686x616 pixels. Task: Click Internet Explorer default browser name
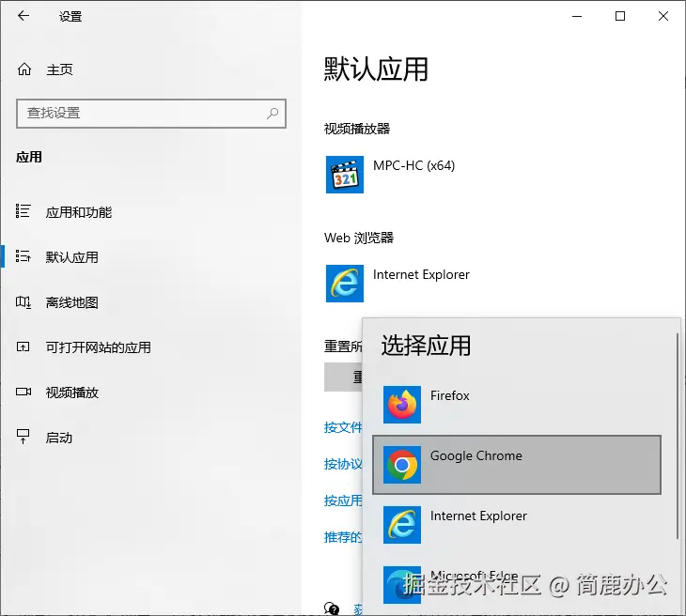tap(421, 274)
